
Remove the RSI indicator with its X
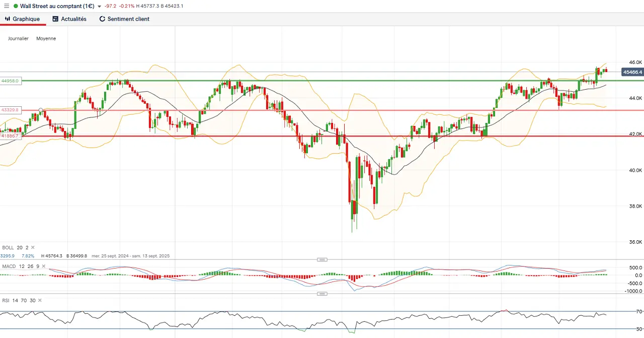[x=39, y=300]
